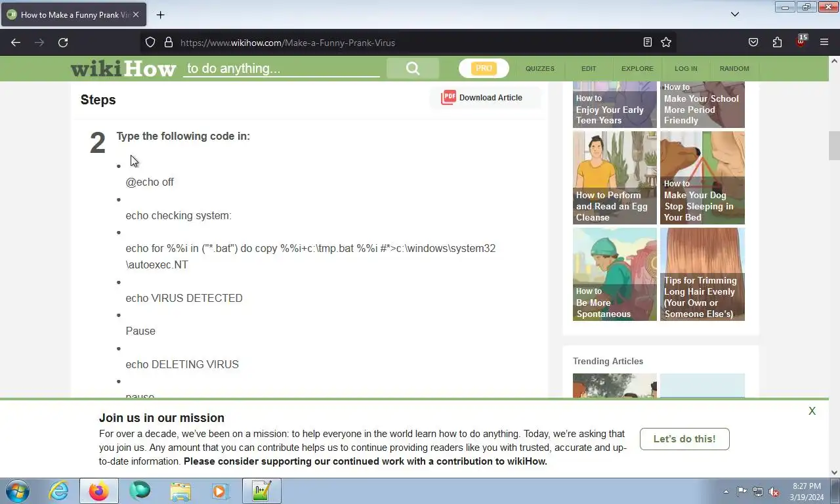Click the 'echo VIRUS DETECTED' line
Viewport: 840px width, 504px height.
(x=184, y=298)
